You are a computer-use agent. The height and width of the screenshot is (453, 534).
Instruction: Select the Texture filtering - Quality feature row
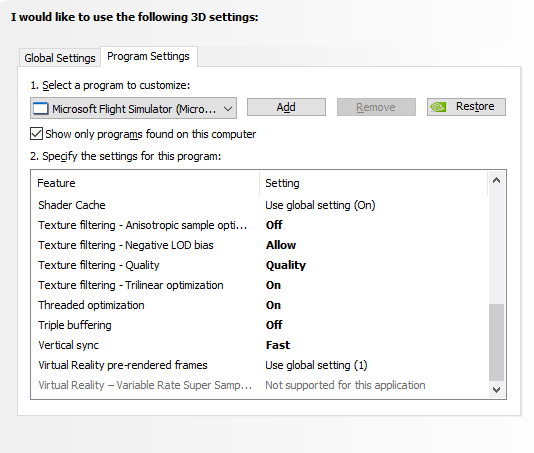tap(260, 265)
